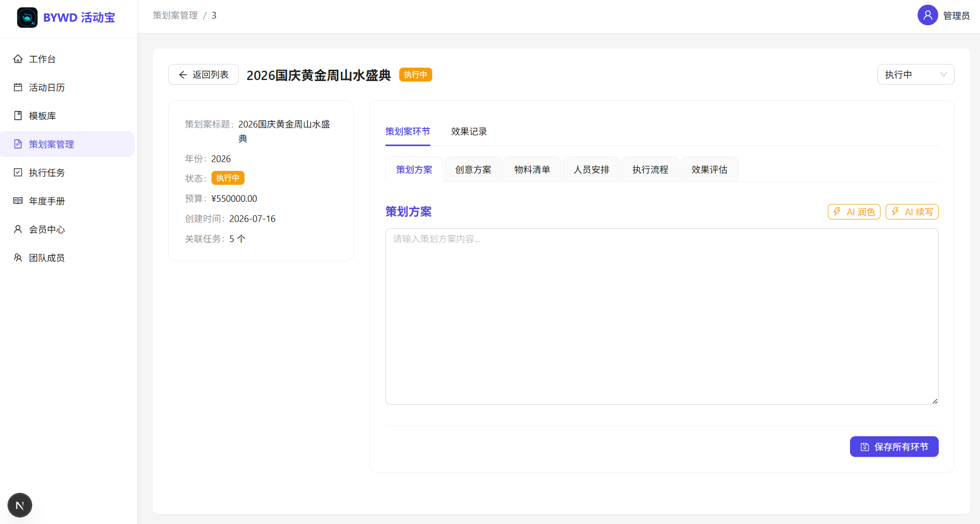
Task: Select the 创意方案 sub-tab
Action: [x=473, y=169]
